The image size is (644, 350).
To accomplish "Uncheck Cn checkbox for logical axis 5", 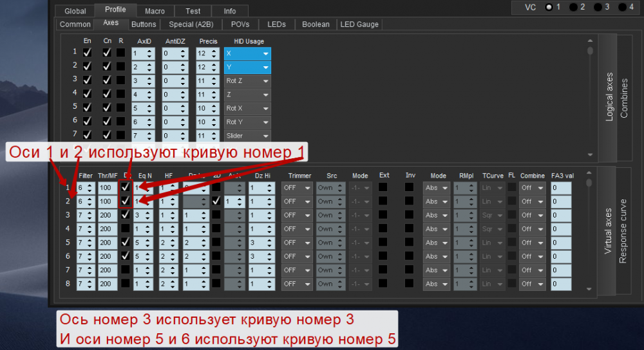I will (107, 107).
